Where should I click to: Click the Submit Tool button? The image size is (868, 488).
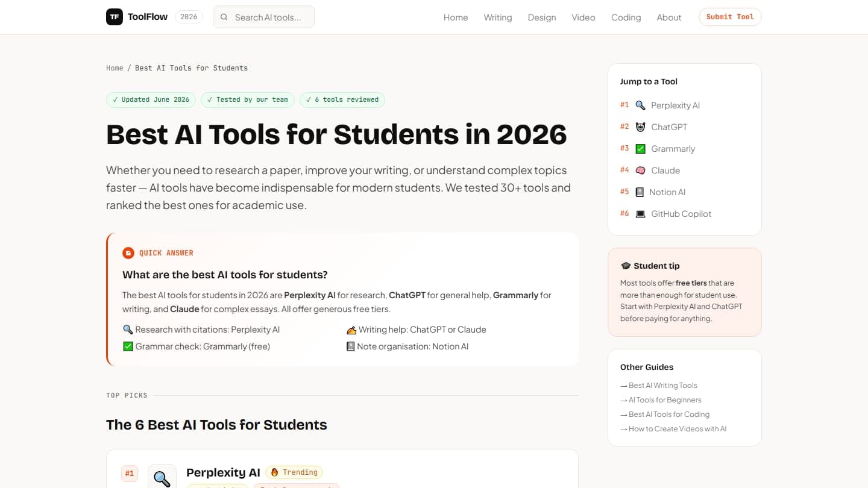click(x=730, y=17)
